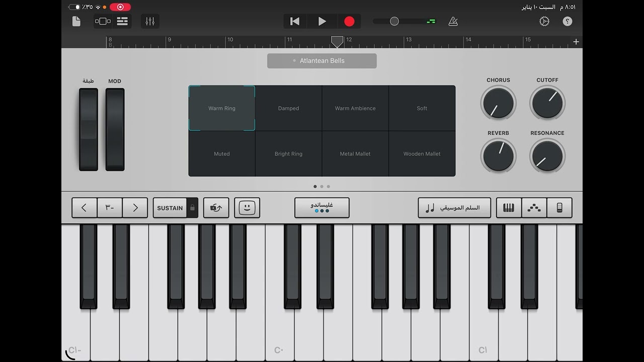
Task: Click the CUTOFF knob
Action: pyautogui.click(x=547, y=103)
